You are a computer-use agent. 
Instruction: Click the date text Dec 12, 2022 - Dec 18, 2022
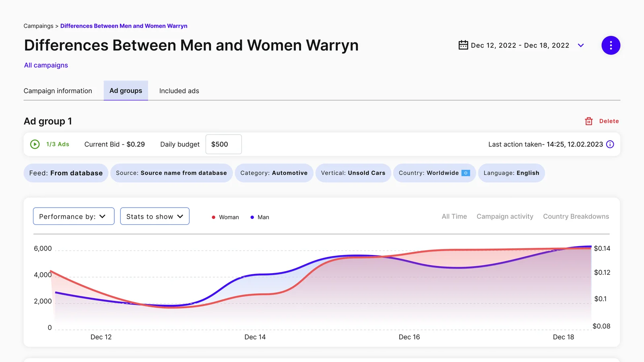tap(520, 45)
